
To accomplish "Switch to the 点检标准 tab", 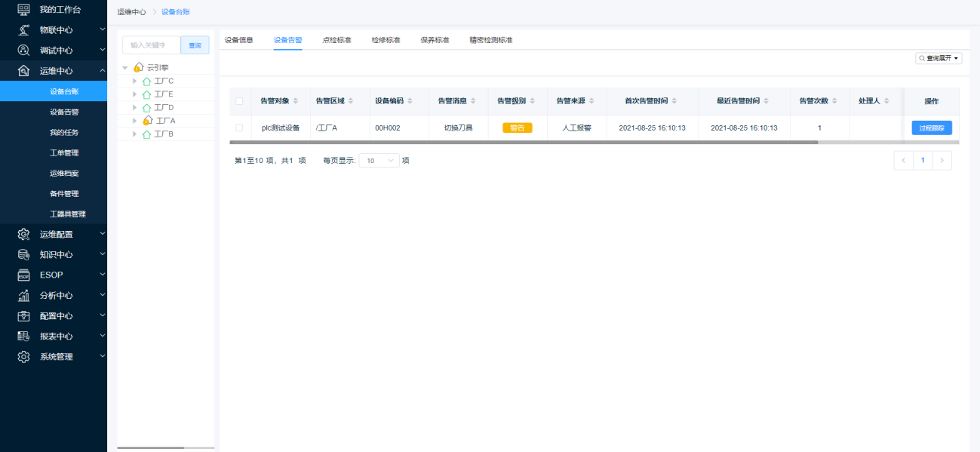I will 336,40.
